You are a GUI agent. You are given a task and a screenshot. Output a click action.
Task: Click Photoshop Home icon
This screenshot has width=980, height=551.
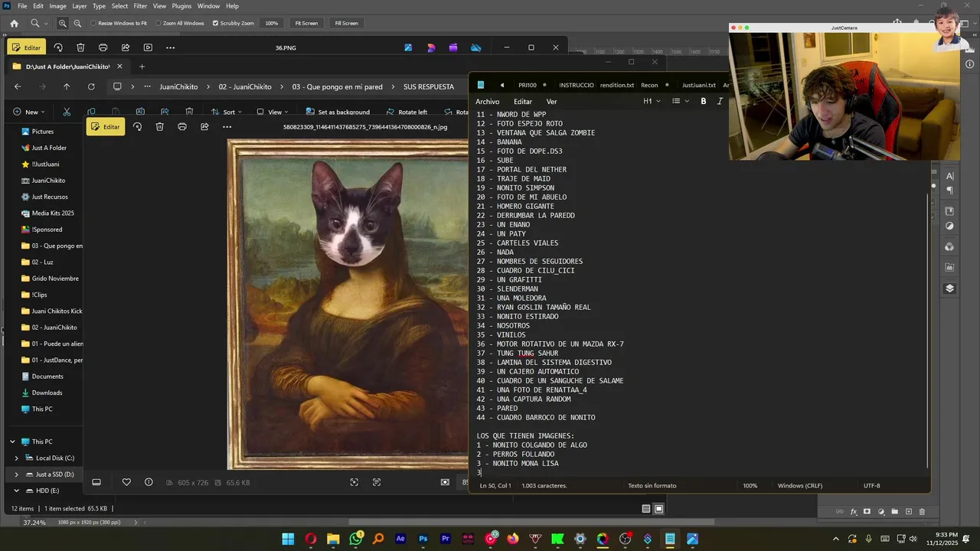(x=14, y=24)
